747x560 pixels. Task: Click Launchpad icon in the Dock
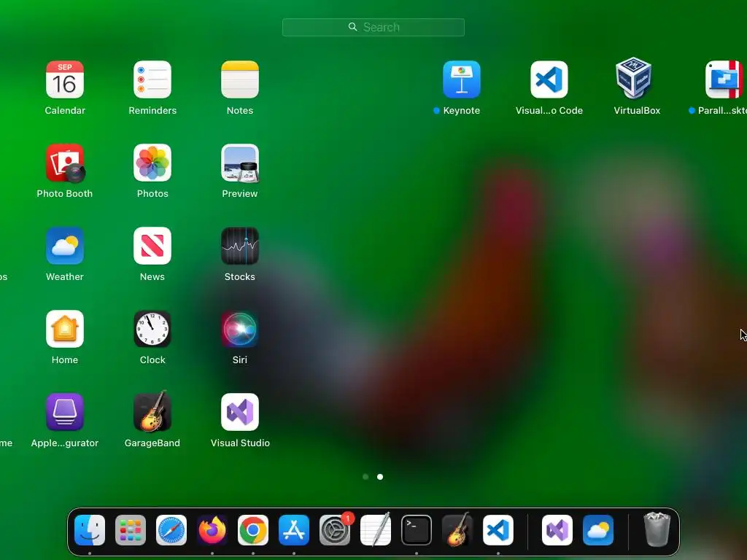click(131, 530)
